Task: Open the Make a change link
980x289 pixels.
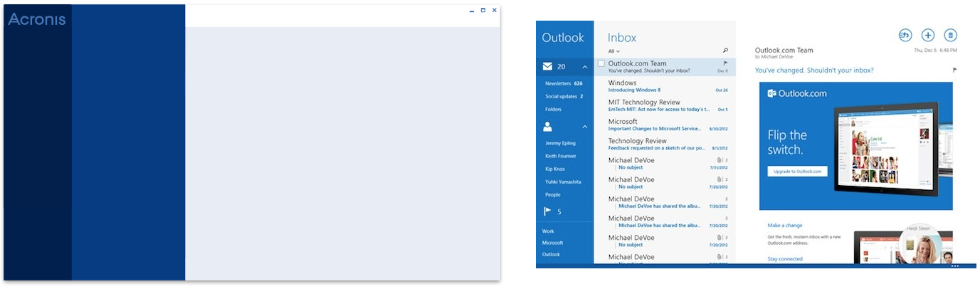Action: click(x=785, y=225)
